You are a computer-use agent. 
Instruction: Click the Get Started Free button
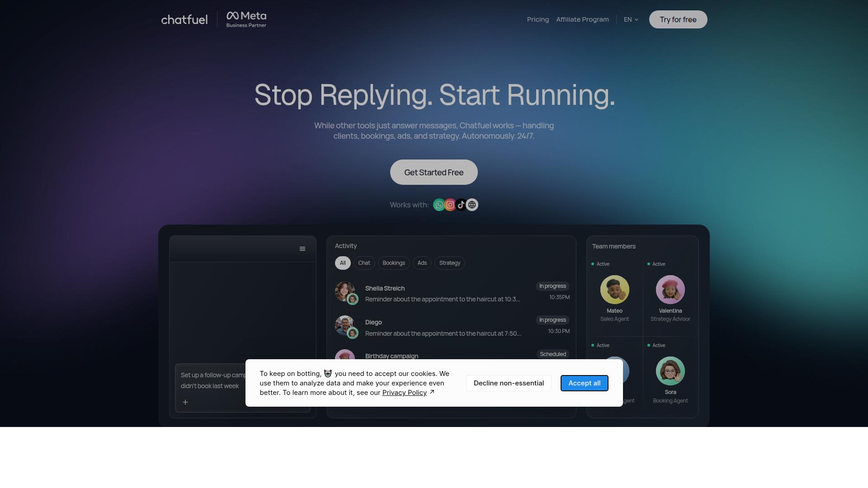coord(434,172)
